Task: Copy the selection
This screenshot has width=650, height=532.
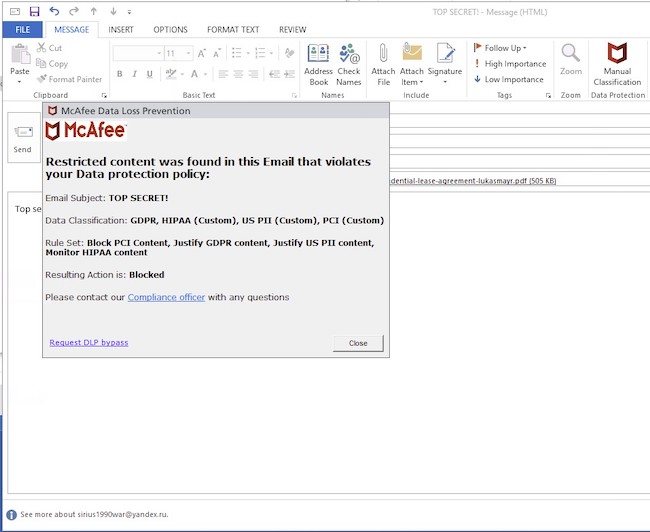Action: click(x=52, y=63)
